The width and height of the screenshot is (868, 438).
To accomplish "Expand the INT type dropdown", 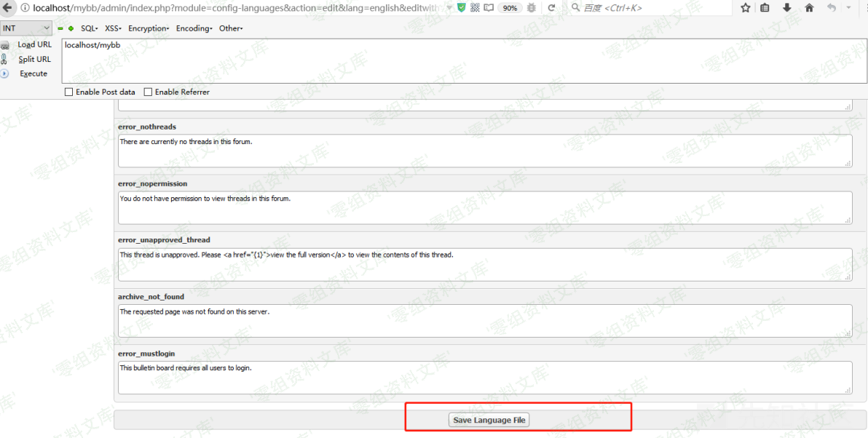I will [26, 28].
